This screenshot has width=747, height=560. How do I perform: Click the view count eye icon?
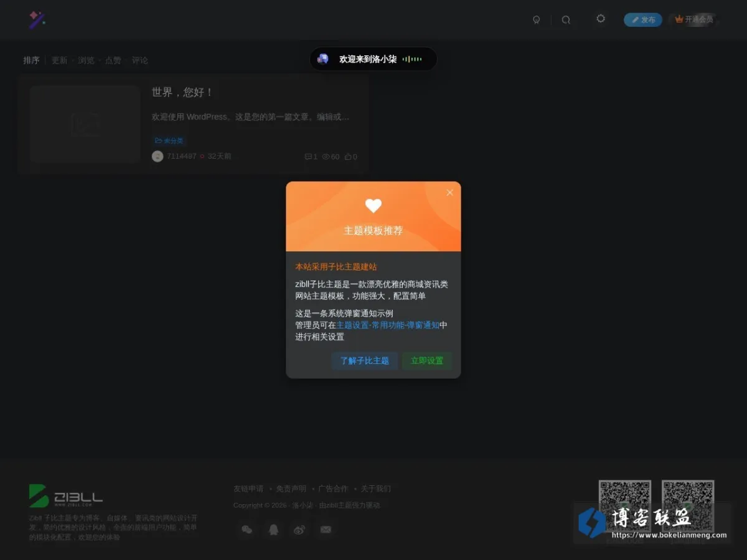(326, 157)
